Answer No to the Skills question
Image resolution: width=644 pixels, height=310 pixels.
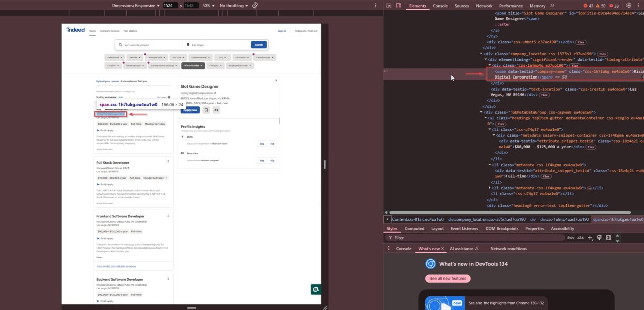[272, 144]
